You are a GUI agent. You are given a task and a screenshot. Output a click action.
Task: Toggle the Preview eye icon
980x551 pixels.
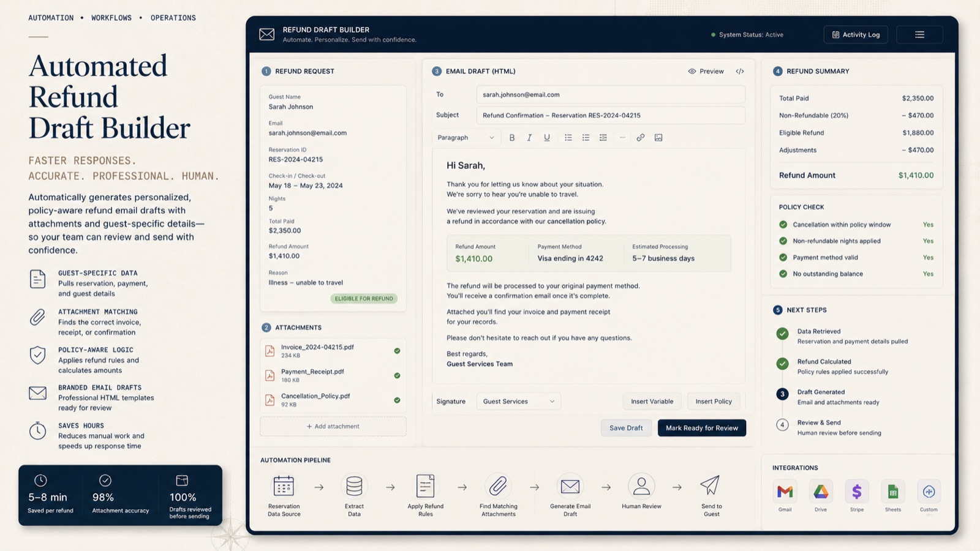pyautogui.click(x=692, y=71)
